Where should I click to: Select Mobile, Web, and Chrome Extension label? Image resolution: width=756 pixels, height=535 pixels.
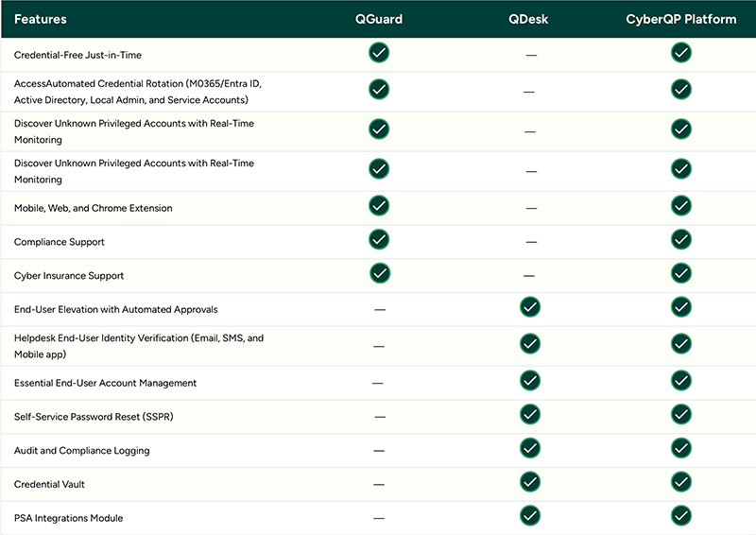(93, 208)
